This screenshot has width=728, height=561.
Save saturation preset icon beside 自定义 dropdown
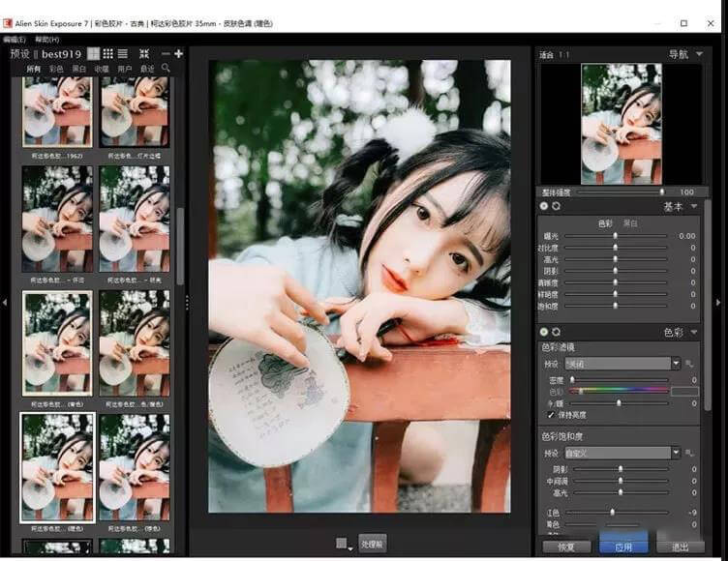689,453
